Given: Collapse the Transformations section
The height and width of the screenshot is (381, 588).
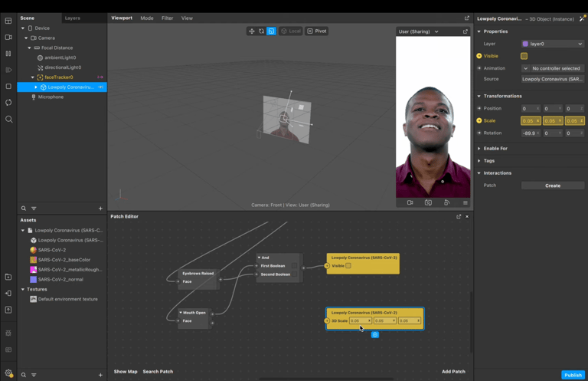Looking at the screenshot, I should [x=479, y=96].
